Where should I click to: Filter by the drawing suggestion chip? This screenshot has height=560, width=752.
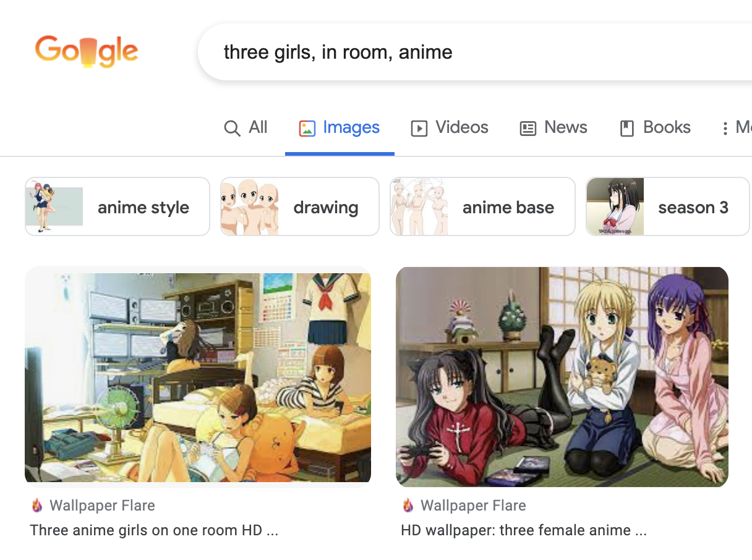[x=300, y=207]
